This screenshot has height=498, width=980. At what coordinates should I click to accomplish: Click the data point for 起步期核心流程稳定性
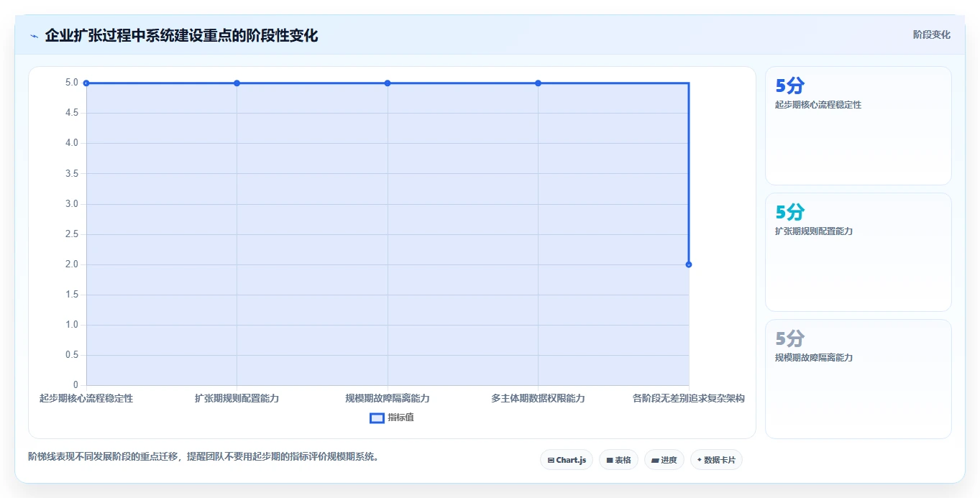point(86,83)
